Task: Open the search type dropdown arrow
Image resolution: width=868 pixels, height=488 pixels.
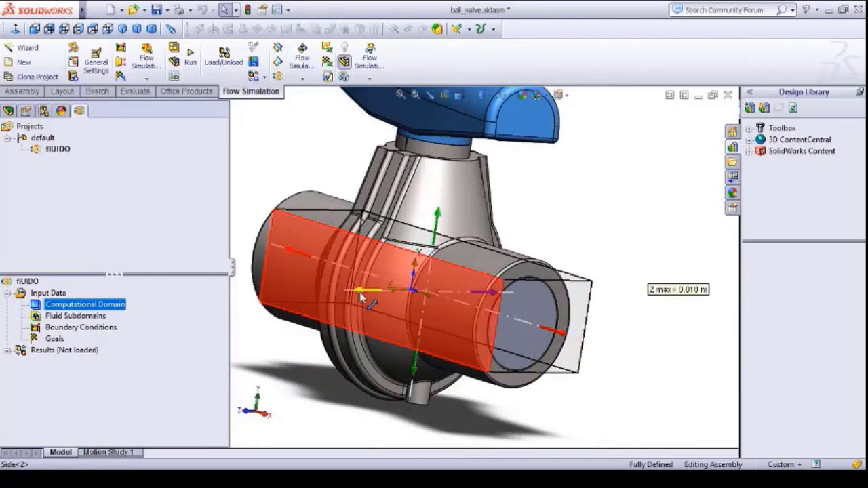Action: tap(793, 10)
